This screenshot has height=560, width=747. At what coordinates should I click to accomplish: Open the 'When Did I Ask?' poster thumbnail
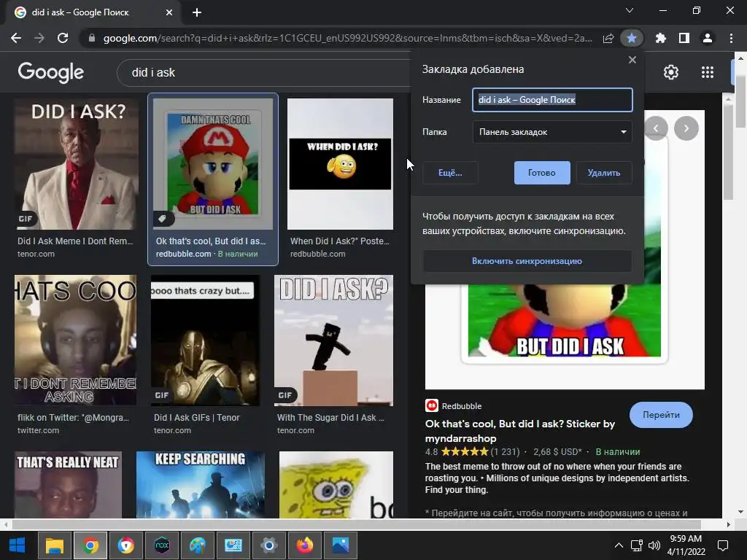tap(340, 164)
